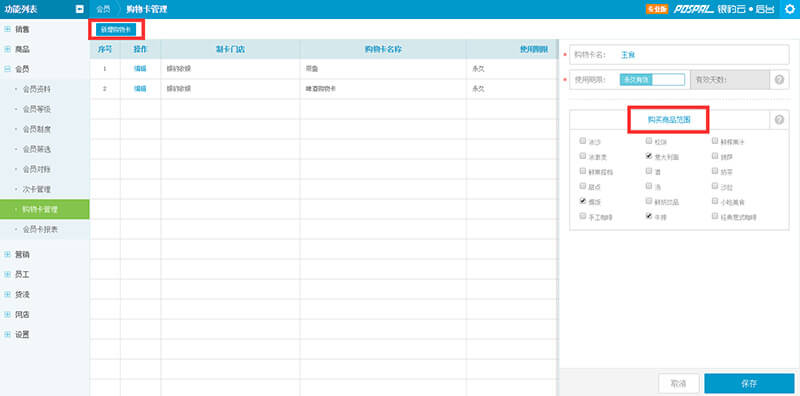The height and width of the screenshot is (396, 800).
Task: Check the 小吃美食 category checkbox
Action: pos(715,201)
